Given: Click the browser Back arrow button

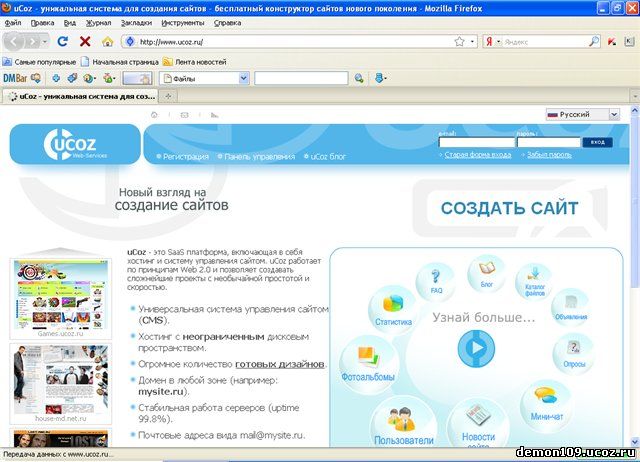Looking at the screenshot, I should point(13,42).
